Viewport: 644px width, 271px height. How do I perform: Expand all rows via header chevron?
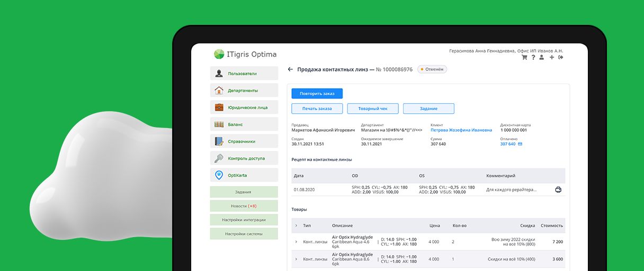tap(296, 225)
